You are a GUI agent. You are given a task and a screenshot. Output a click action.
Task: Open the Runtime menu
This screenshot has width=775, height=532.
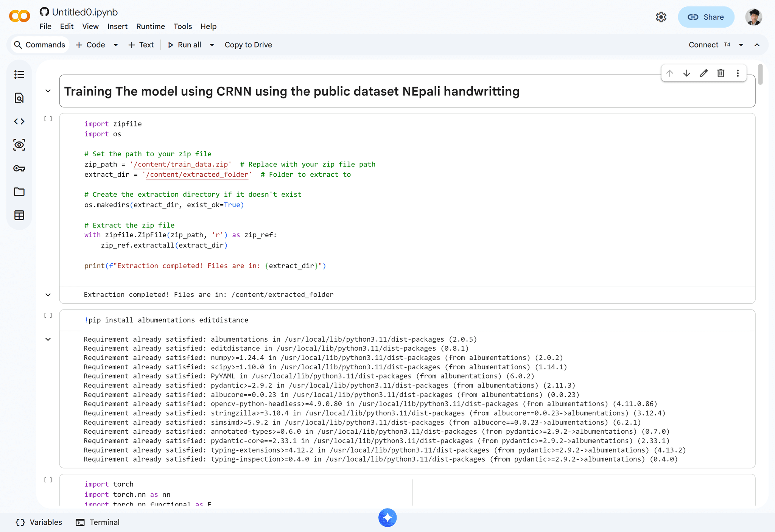pos(150,26)
